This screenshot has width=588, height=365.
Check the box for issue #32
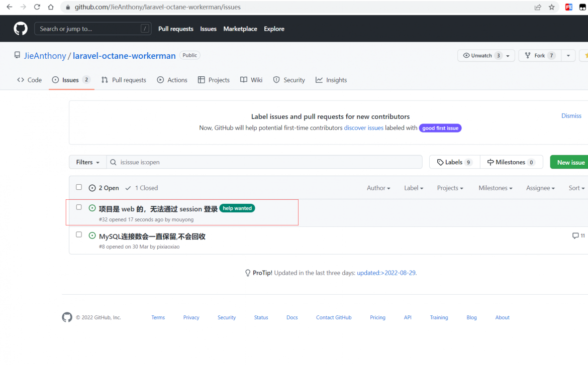pyautogui.click(x=79, y=207)
